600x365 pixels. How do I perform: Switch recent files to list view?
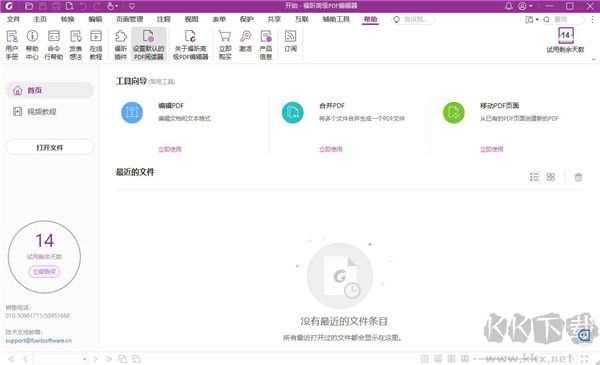[x=534, y=177]
